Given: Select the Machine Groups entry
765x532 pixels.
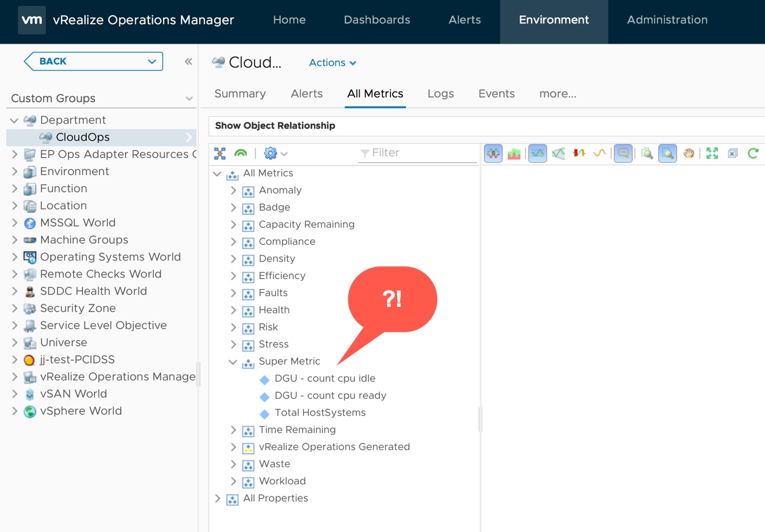Looking at the screenshot, I should (x=84, y=240).
